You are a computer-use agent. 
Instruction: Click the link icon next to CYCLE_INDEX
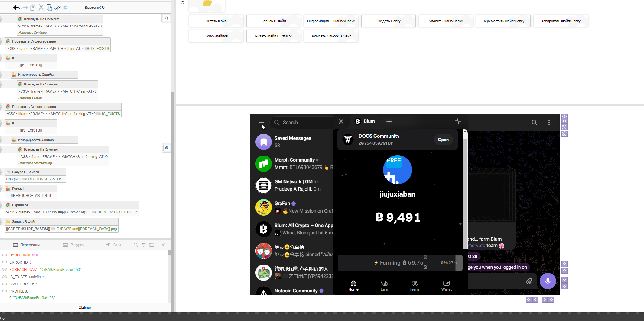click(5, 255)
